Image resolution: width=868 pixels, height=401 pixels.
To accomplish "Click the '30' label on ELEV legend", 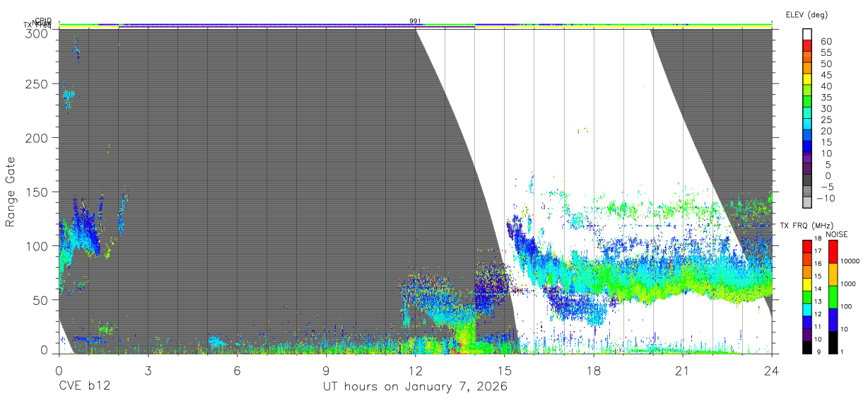I will pos(826,109).
